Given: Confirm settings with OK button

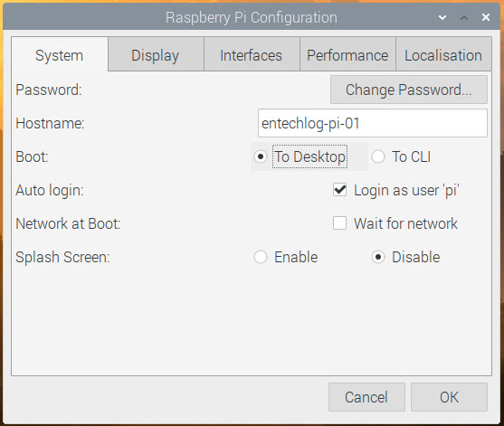Looking at the screenshot, I should (449, 397).
